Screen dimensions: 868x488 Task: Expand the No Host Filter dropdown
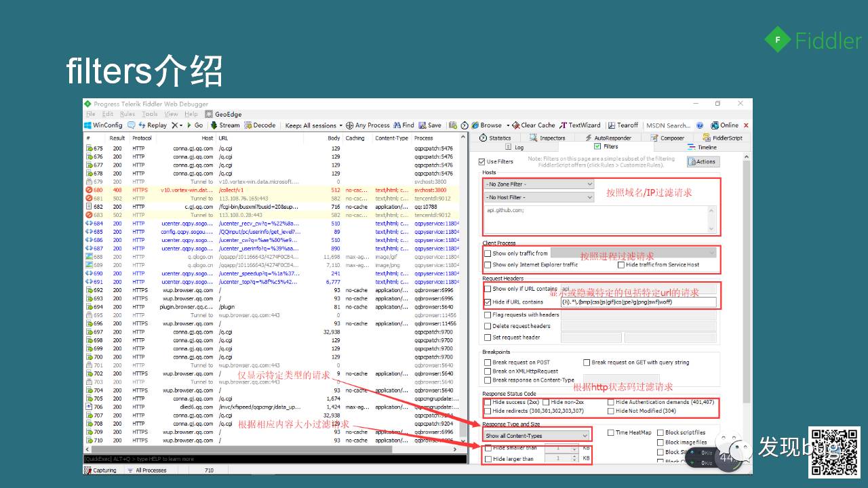(x=539, y=197)
